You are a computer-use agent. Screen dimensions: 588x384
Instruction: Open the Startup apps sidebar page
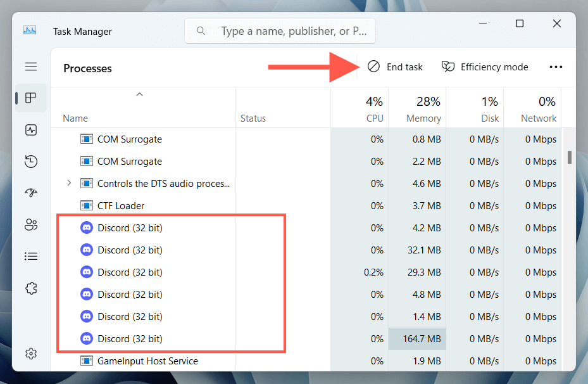[31, 193]
